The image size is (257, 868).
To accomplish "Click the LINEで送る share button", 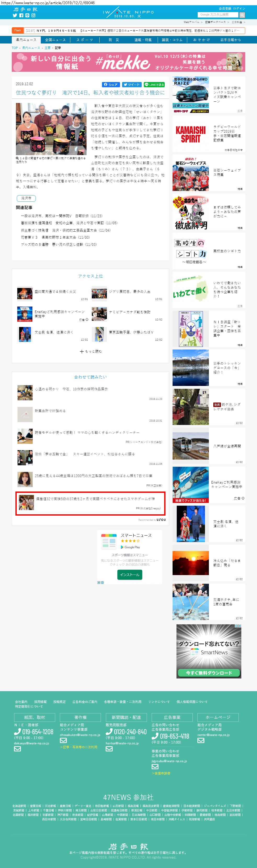I will coord(154,85).
